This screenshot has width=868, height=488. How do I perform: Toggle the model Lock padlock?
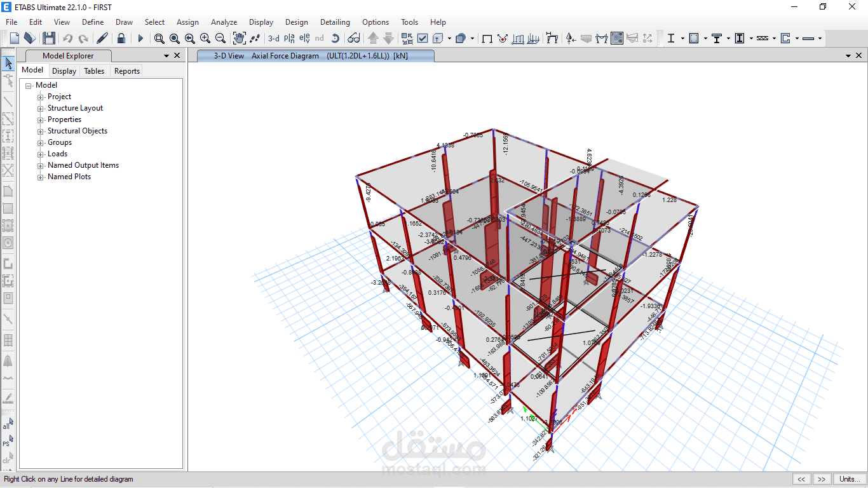click(x=121, y=38)
